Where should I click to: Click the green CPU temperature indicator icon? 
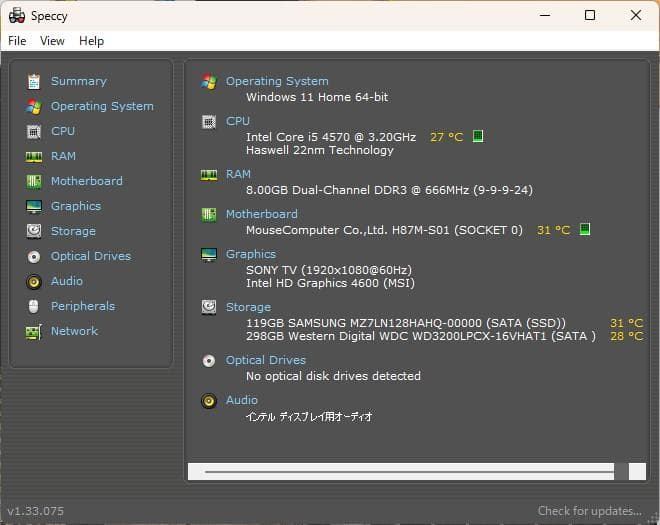tap(478, 136)
